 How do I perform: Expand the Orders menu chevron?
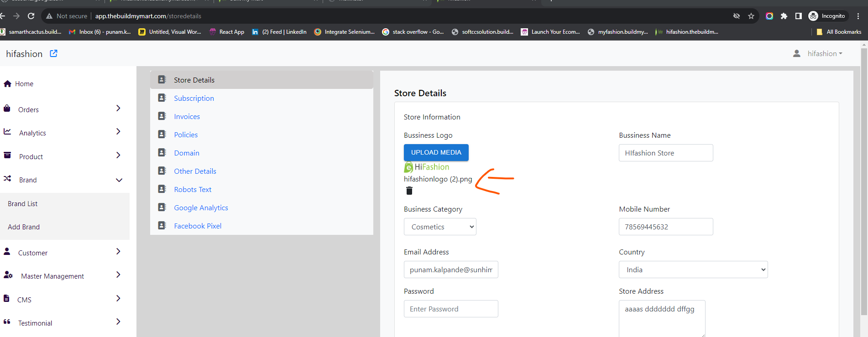click(118, 108)
